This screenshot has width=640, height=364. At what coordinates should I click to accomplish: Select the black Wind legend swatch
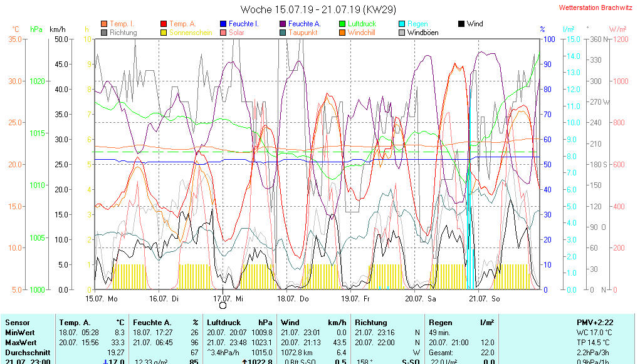[x=461, y=24]
